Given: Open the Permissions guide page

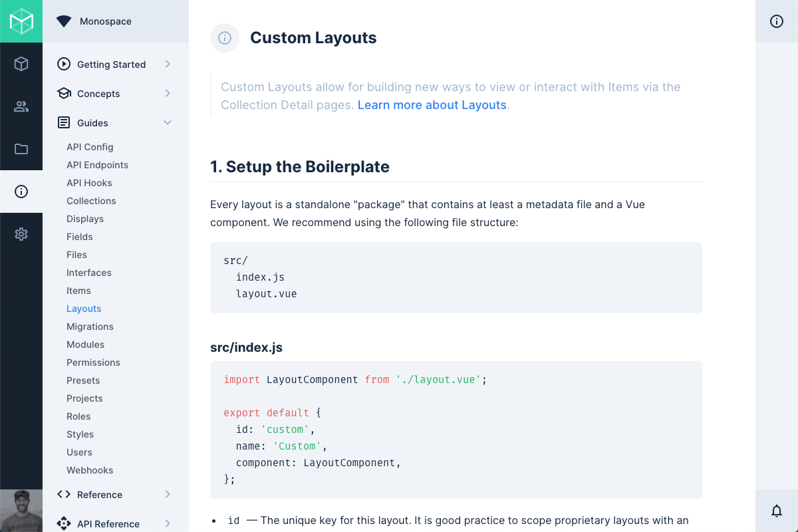Looking at the screenshot, I should (x=93, y=362).
